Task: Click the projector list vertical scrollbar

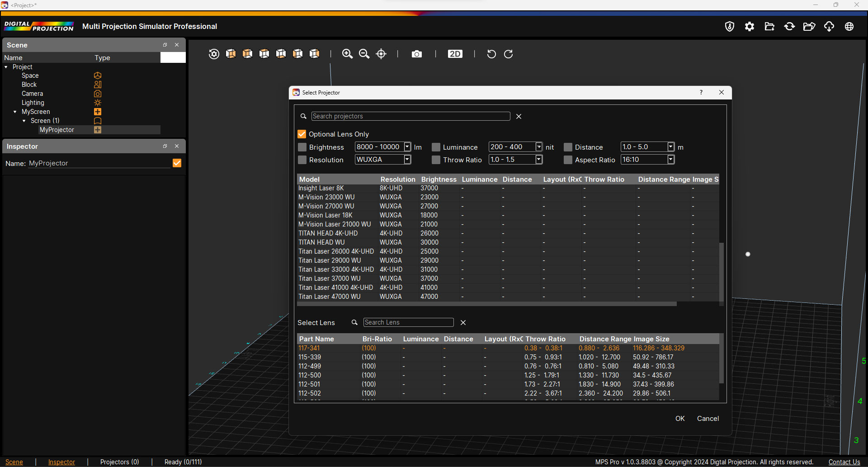Action: click(722, 273)
